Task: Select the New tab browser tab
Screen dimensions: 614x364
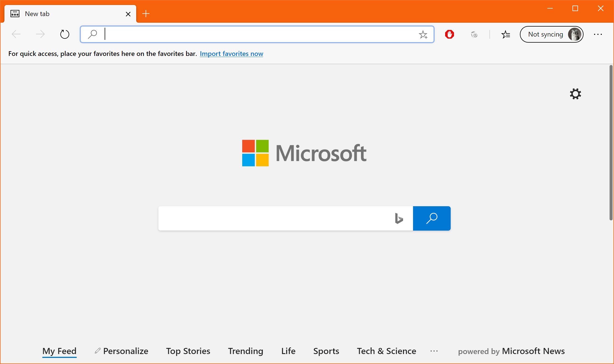Action: point(70,14)
